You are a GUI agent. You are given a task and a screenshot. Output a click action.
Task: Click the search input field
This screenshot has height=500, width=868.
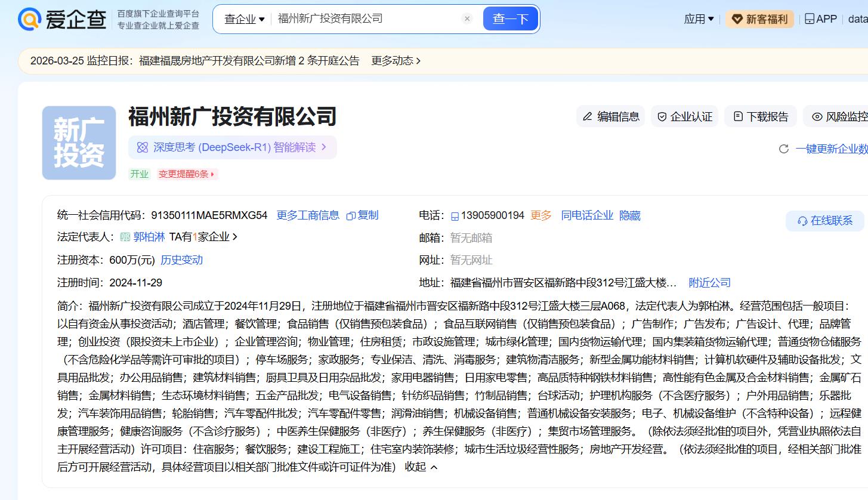coord(364,18)
